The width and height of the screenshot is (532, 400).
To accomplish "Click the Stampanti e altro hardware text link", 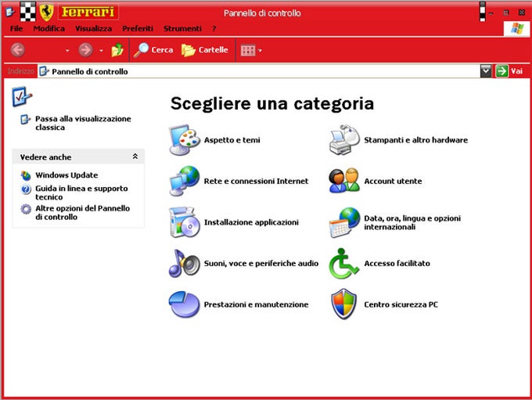I will click(x=415, y=140).
